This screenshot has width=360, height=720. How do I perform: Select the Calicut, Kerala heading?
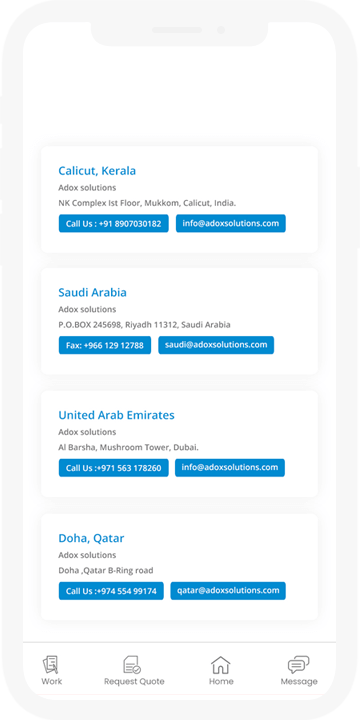coord(97,171)
